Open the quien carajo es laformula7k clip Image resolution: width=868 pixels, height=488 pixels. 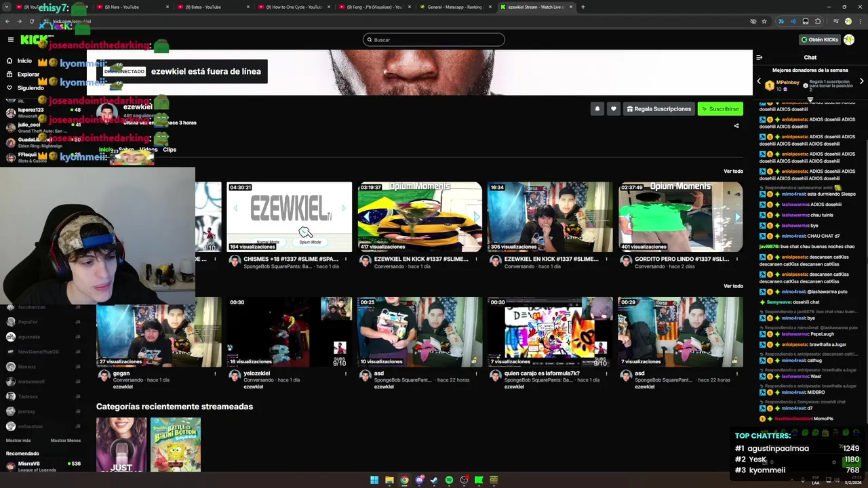point(550,332)
